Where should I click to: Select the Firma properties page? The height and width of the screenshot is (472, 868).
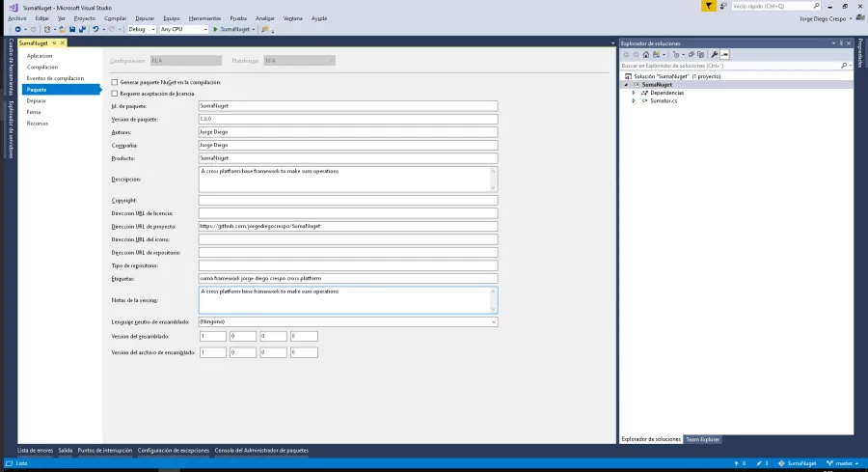(x=34, y=112)
